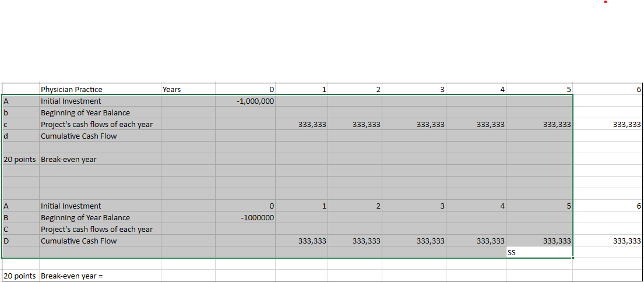Select the empty lowercase row b cell under year 1
The height and width of the screenshot is (282, 644).
301,112
